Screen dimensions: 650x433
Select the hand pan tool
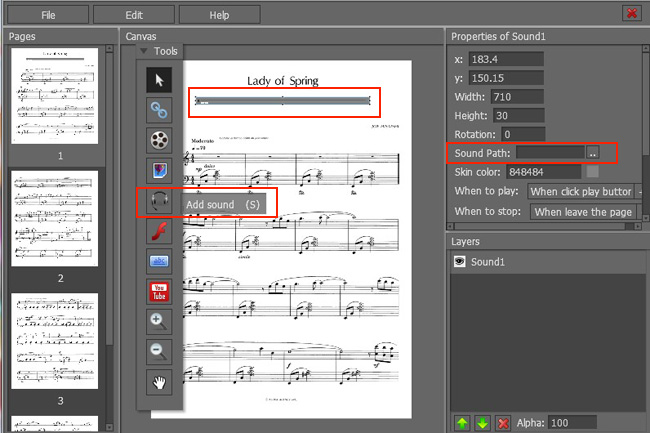[x=159, y=382]
